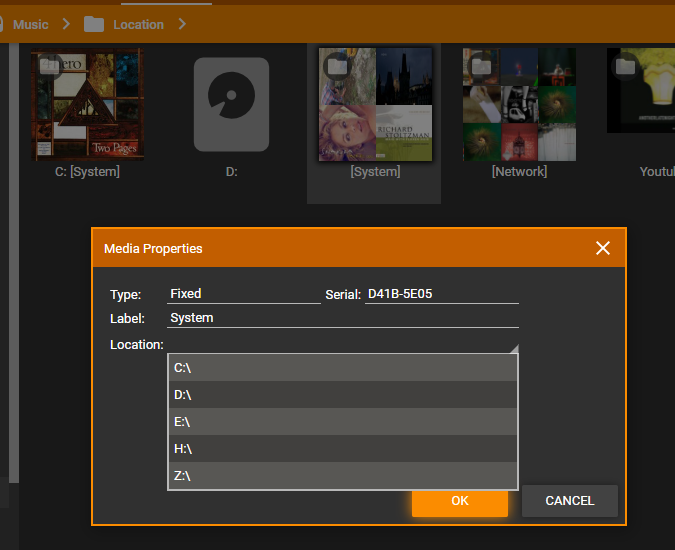
Task: Pick H:\ in the Location dropdown list
Action: pyautogui.click(x=342, y=449)
